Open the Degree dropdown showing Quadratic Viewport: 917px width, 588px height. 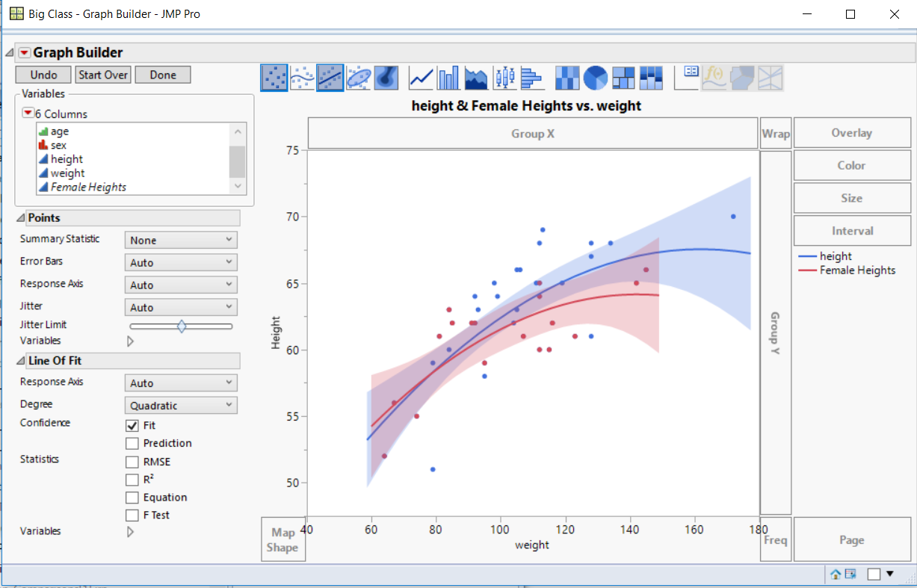180,405
